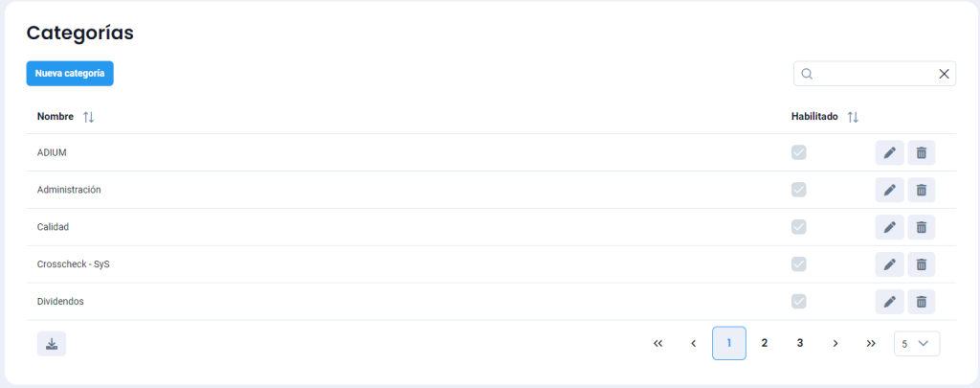980x388 pixels.
Task: Clear the search box with X
Action: (944, 74)
